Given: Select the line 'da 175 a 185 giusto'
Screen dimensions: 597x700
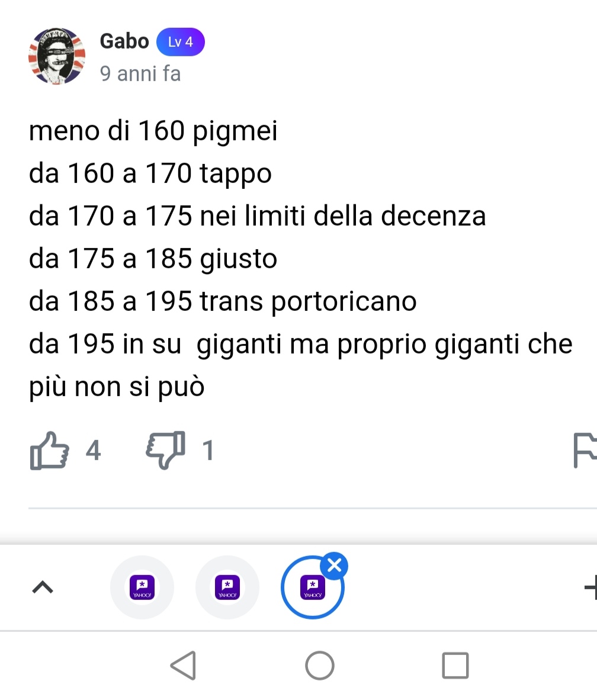Looking at the screenshot, I should (153, 259).
